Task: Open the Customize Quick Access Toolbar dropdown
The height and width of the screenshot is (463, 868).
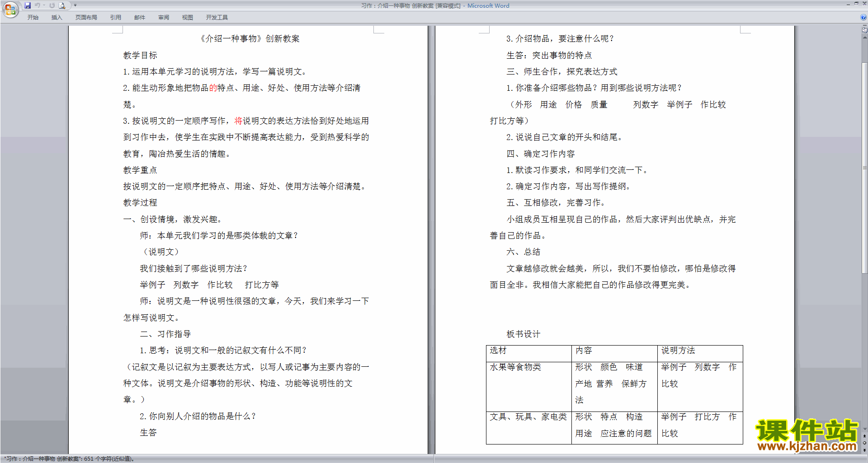Action: [x=75, y=5]
